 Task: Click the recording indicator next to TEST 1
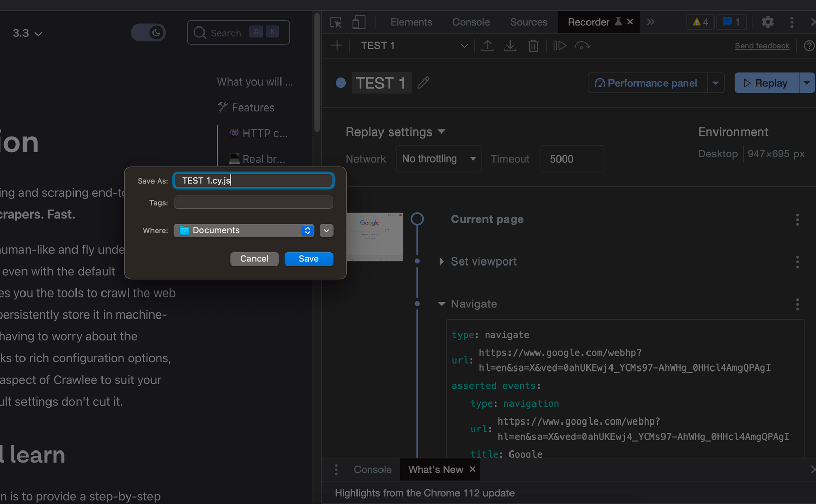pos(340,83)
